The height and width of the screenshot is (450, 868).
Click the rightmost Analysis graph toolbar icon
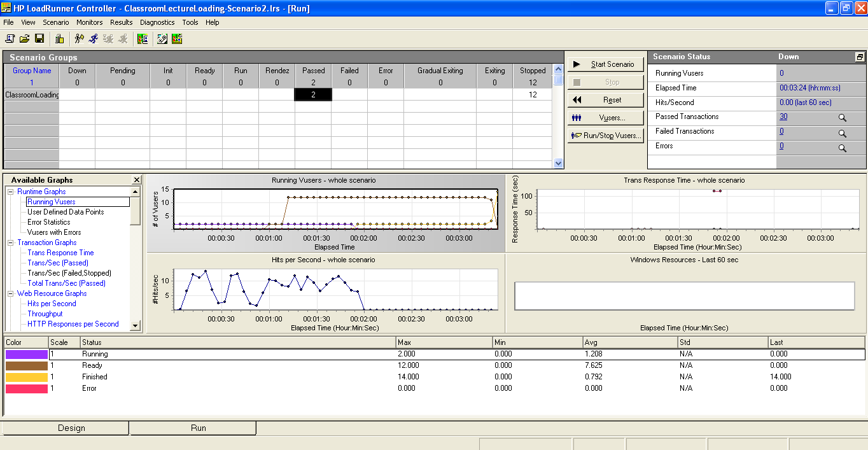point(176,38)
